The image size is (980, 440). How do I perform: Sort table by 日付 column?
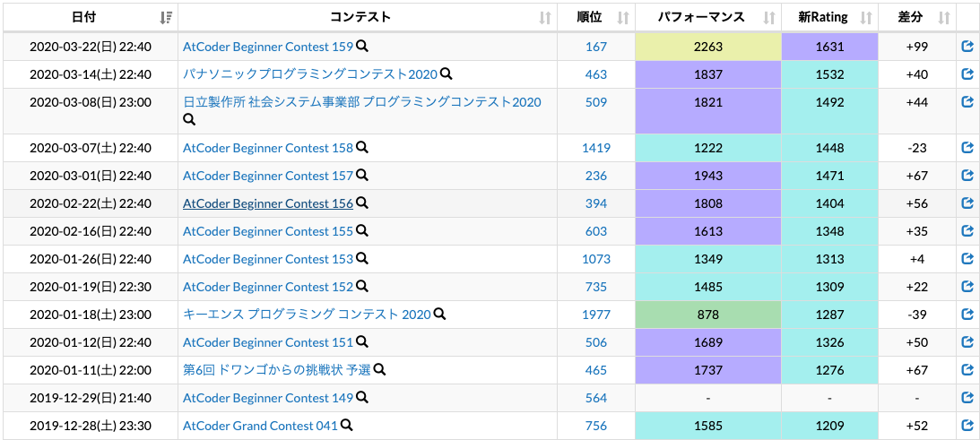click(x=91, y=18)
